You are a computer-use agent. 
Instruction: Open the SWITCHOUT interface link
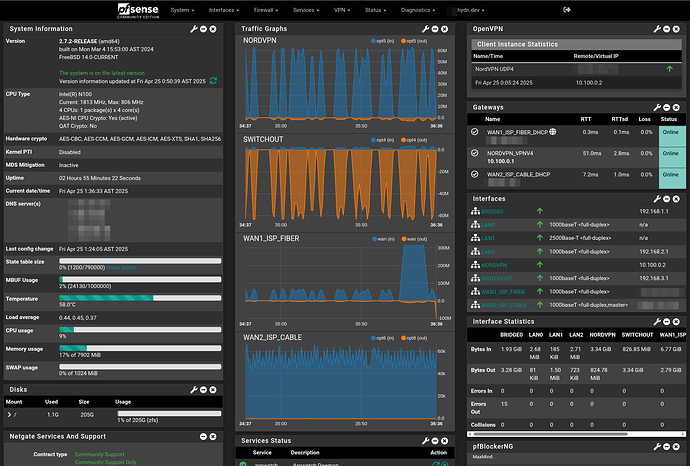[x=496, y=279]
